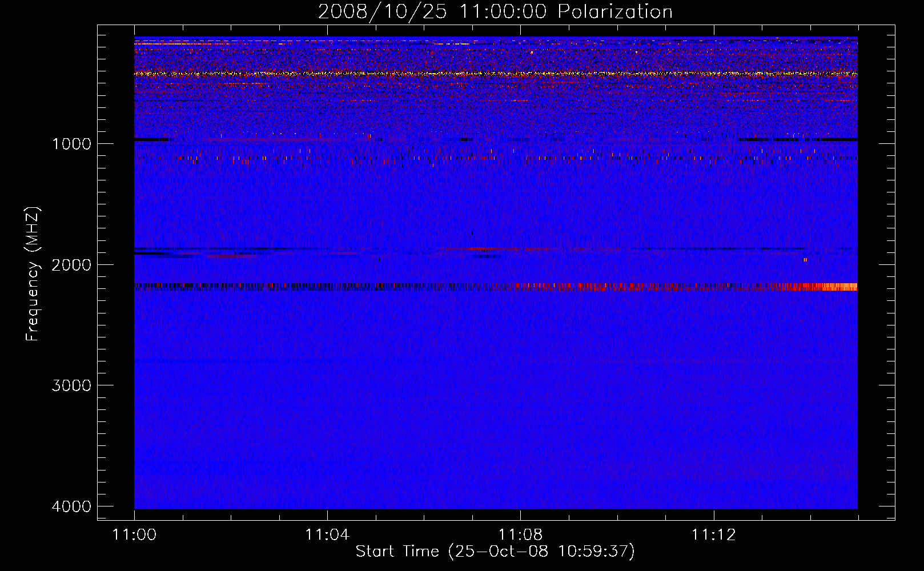Click the "2000" frequency tick label
The image size is (924, 571).
71,265
